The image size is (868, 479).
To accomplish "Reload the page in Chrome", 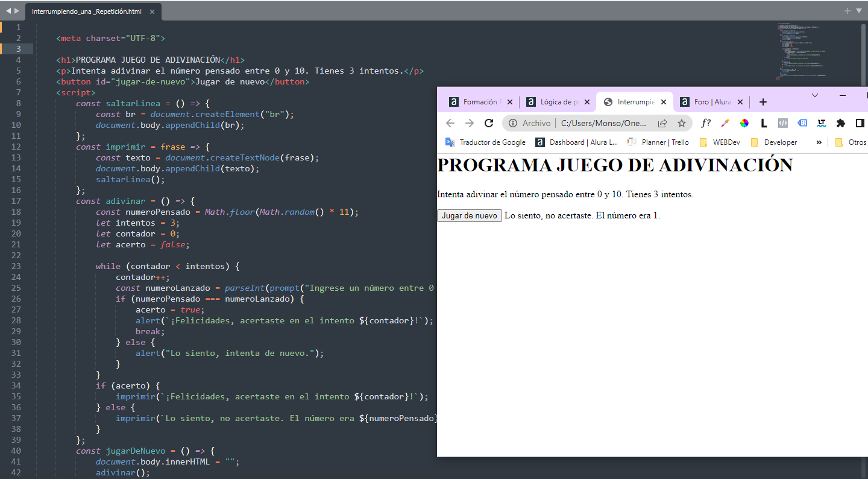I will click(x=489, y=123).
